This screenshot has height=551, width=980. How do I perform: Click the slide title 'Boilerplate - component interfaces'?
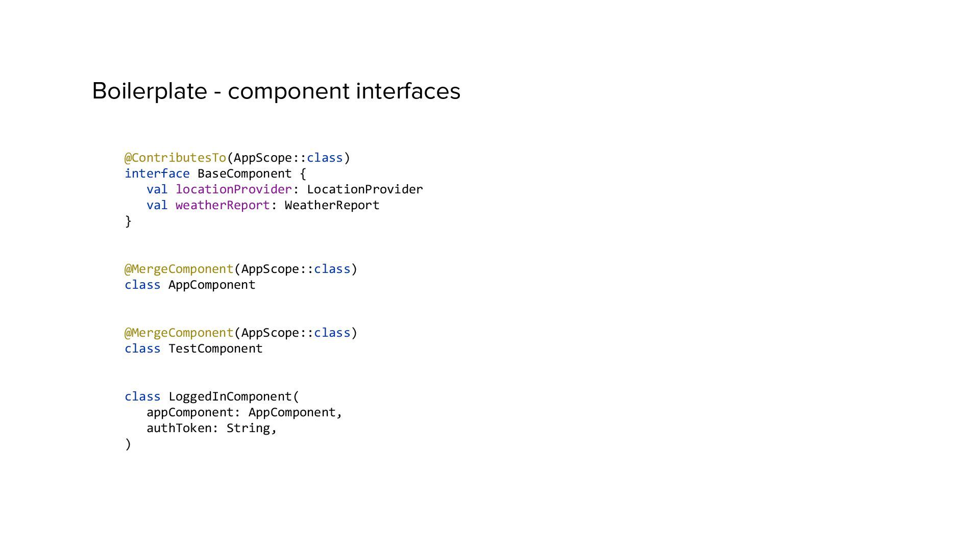[x=276, y=91]
